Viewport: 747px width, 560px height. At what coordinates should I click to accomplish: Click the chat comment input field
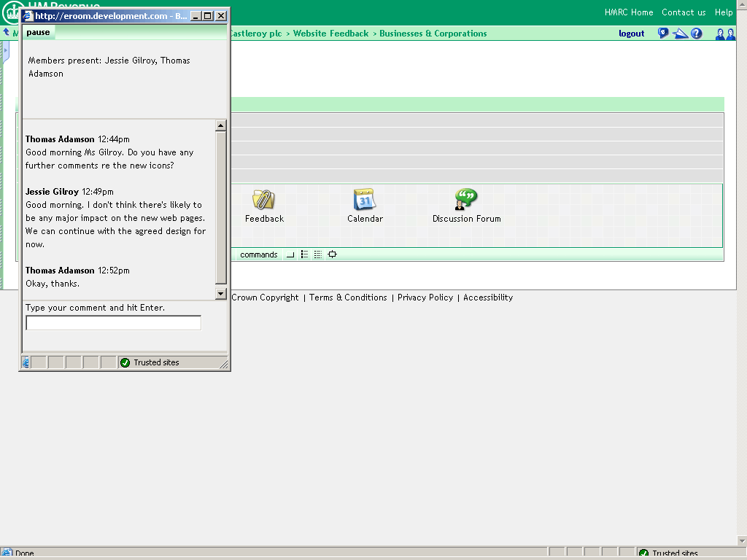click(x=113, y=322)
